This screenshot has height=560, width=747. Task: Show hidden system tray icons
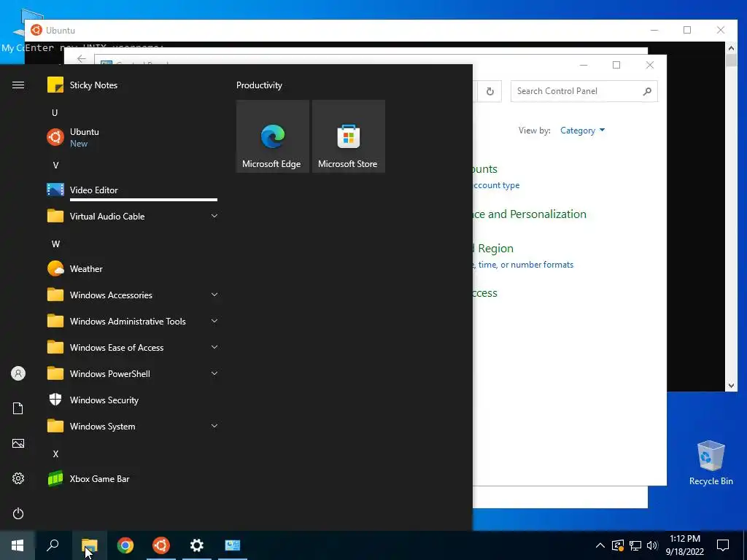pos(600,545)
